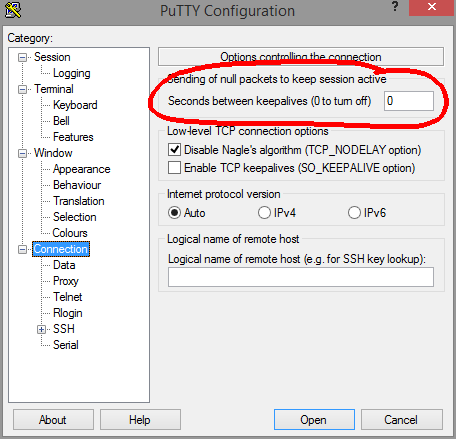
Task: Collapse the Connection tree node
Action: click(x=22, y=250)
